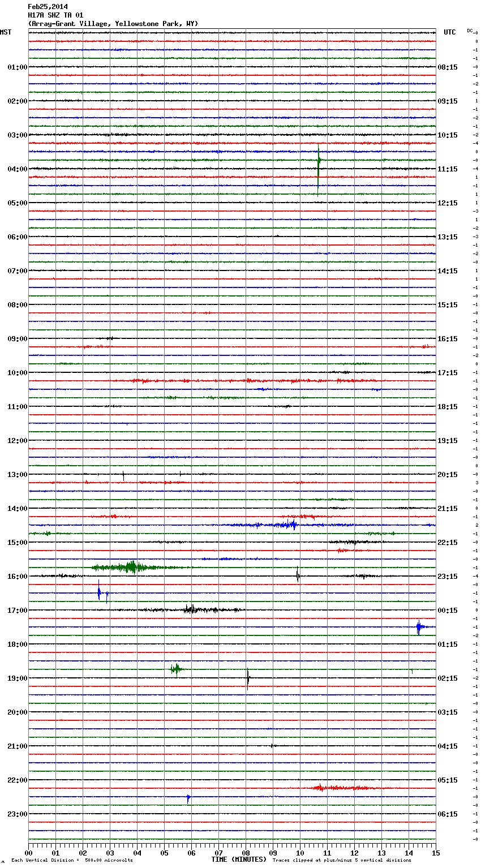Select the 15:00 MST time label
481x868 pixels.
pyautogui.click(x=18, y=543)
